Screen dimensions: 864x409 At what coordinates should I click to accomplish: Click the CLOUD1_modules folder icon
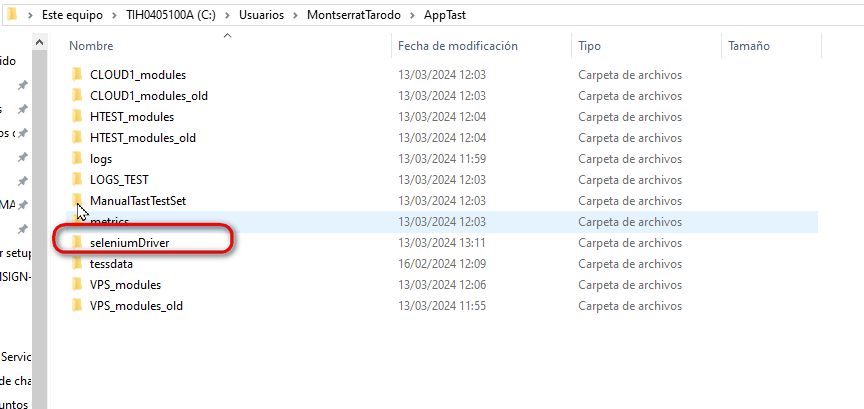(x=77, y=75)
